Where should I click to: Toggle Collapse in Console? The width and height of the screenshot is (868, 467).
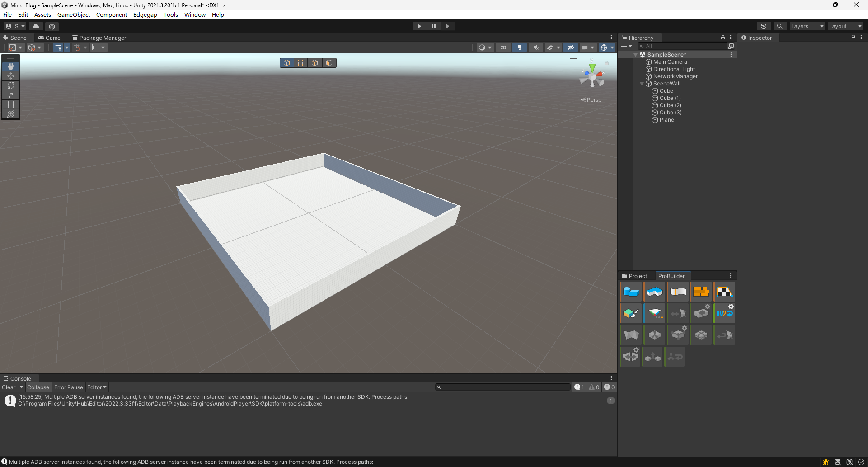38,387
